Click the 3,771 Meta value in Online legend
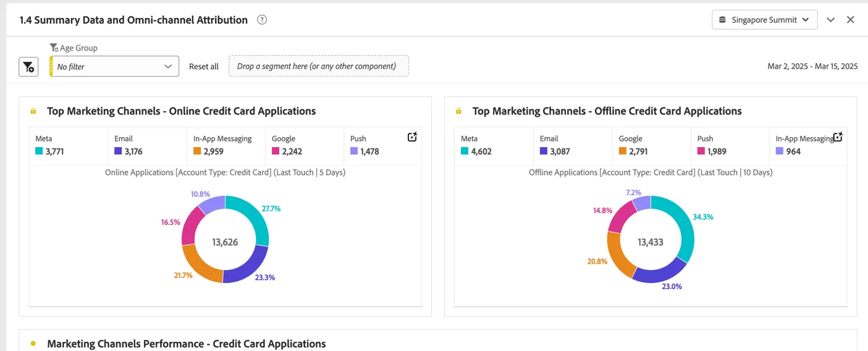The image size is (868, 351). [55, 151]
